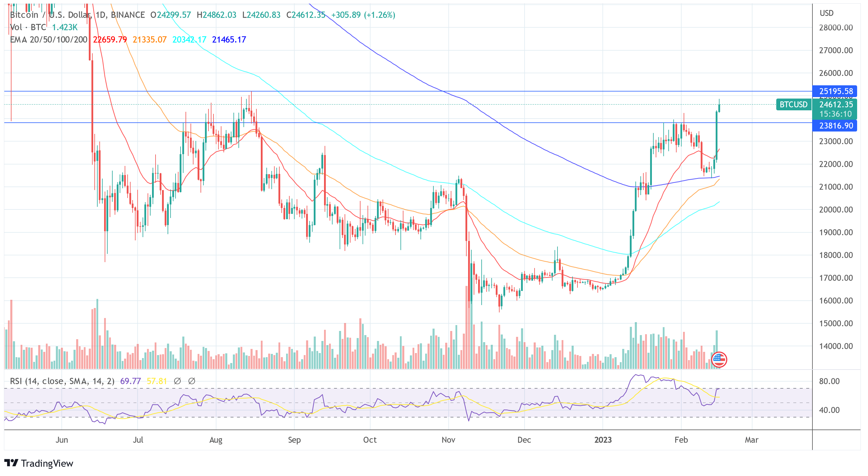
Task: Click the 15000.00 price axis label
Action: point(836,323)
